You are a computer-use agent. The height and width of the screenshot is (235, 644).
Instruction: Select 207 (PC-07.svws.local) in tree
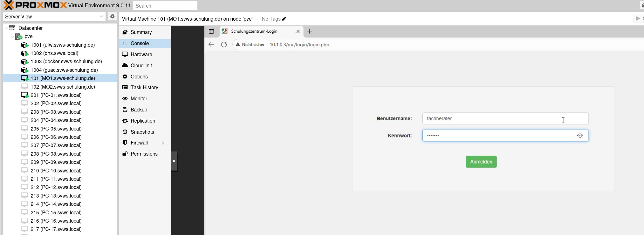(x=60, y=145)
